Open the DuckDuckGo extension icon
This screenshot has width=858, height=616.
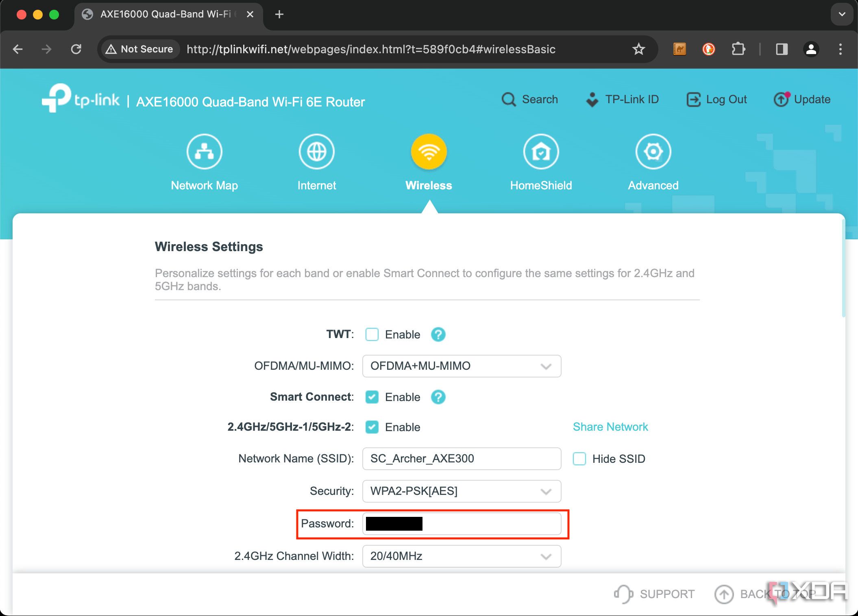click(x=708, y=49)
